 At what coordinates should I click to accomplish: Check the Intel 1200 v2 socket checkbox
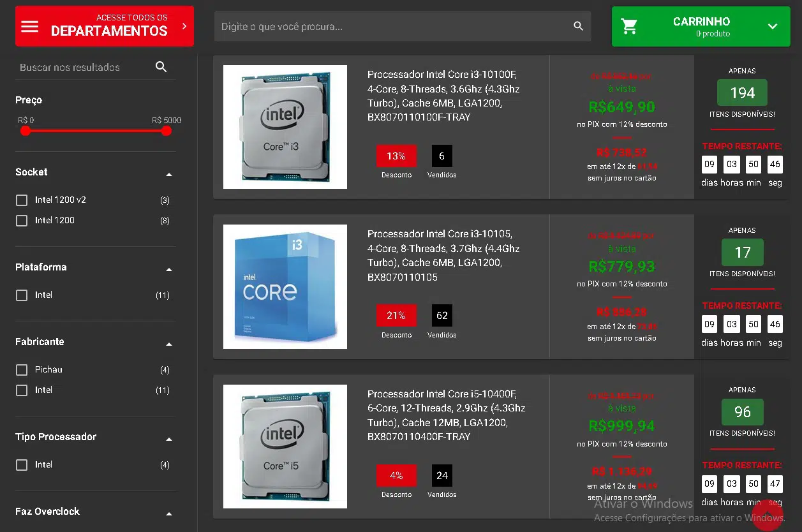coord(22,200)
